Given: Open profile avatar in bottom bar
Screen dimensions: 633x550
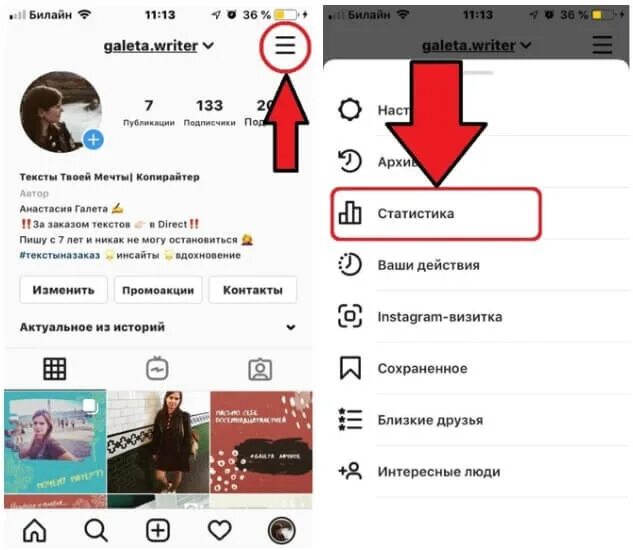Looking at the screenshot, I should 282,530.
